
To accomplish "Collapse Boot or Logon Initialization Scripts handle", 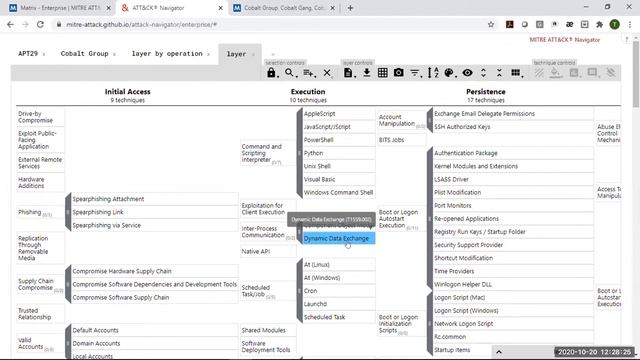I will pyautogui.click(x=429, y=324).
